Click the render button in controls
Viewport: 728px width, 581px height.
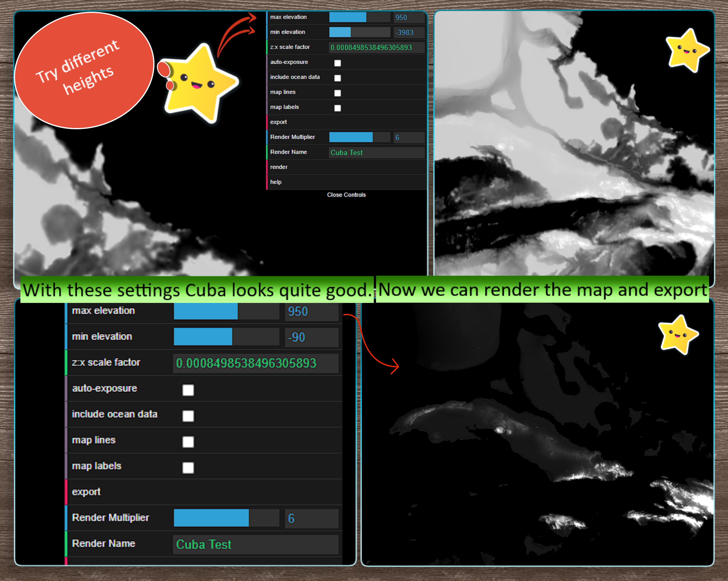[x=279, y=167]
